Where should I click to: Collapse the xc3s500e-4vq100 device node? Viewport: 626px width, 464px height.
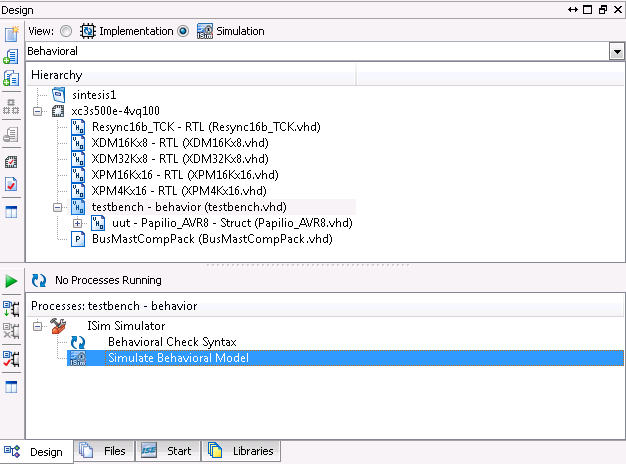click(x=38, y=111)
